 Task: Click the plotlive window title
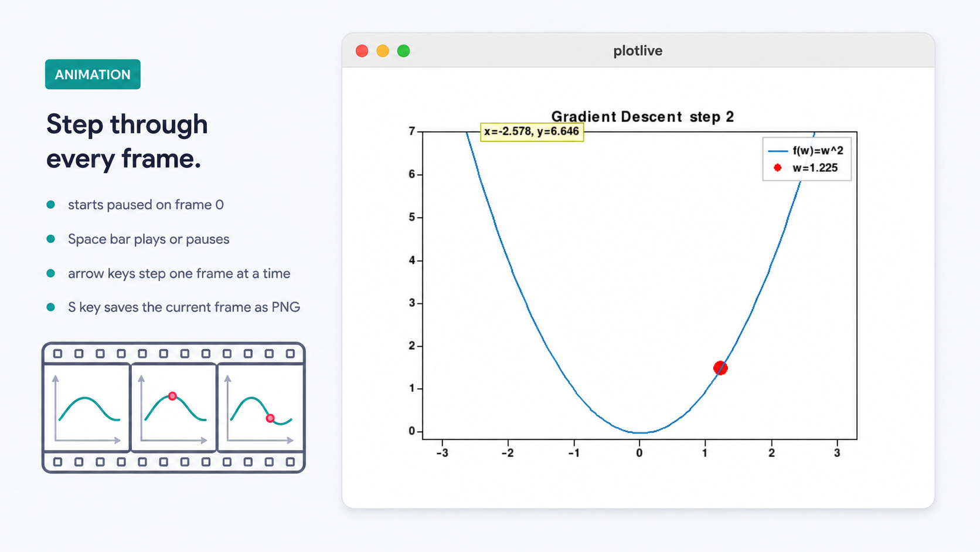(x=638, y=50)
